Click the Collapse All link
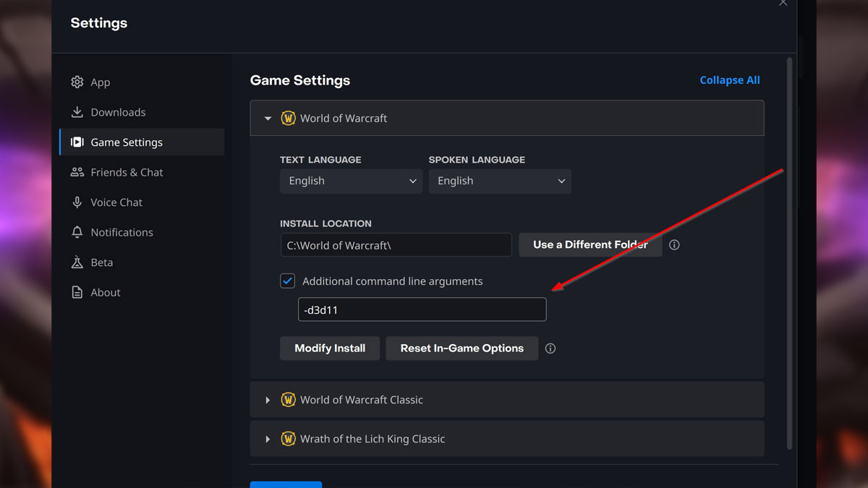868x488 pixels. tap(730, 80)
